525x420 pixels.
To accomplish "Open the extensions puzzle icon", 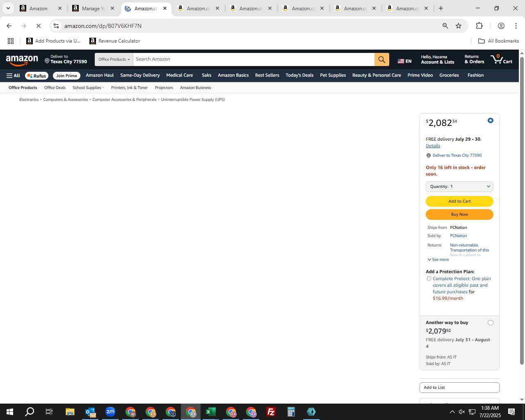I will pyautogui.click(x=479, y=26).
